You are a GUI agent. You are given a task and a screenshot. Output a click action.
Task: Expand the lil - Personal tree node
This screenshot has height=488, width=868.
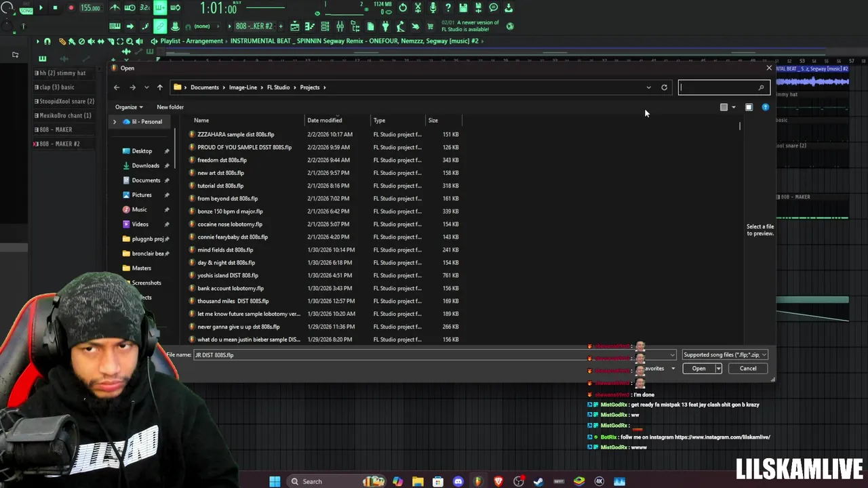pos(115,122)
